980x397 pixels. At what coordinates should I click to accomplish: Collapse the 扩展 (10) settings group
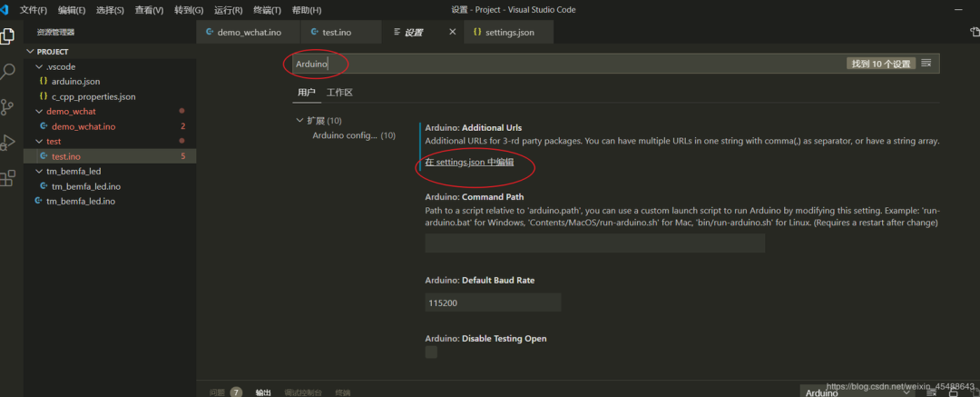299,120
